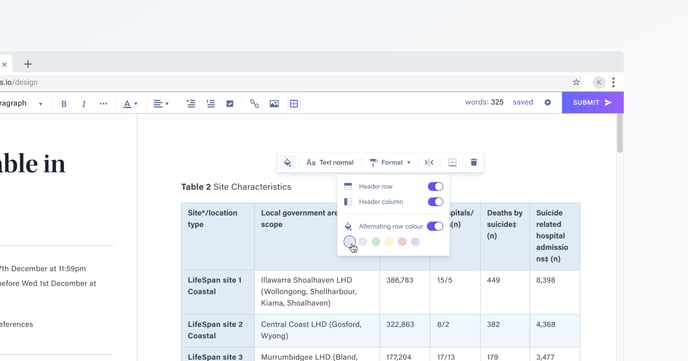The width and height of the screenshot is (688, 361).
Task: Open the browser three-dot menu
Action: click(x=613, y=82)
